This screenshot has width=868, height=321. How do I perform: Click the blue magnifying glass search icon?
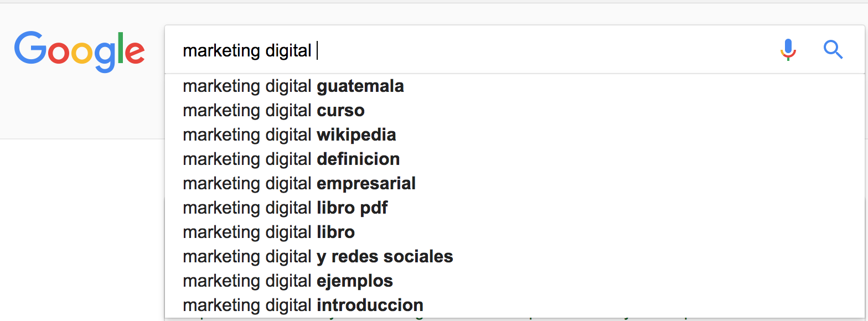coord(833,50)
